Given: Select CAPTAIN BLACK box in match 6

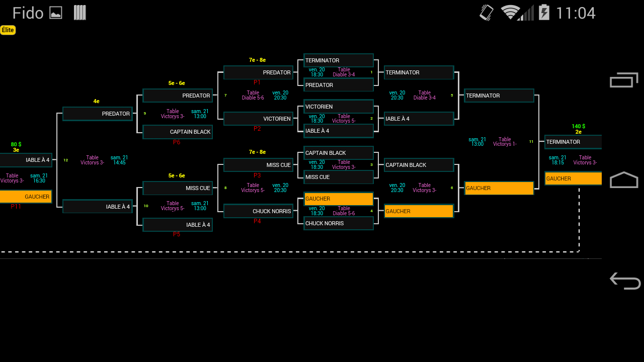Looking at the screenshot, I should 419,165.
